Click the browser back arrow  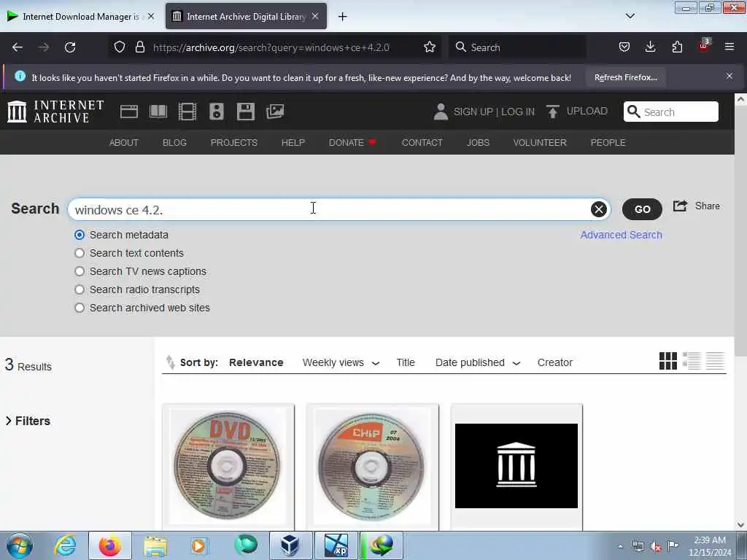tap(18, 47)
